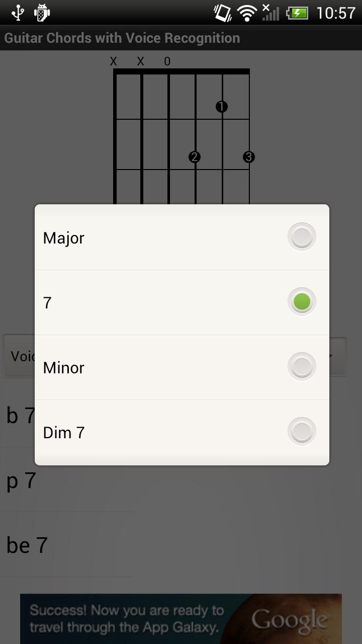Tap the Wi-Fi signal icon
Image resolution: width=362 pixels, height=644 pixels.
click(x=247, y=13)
